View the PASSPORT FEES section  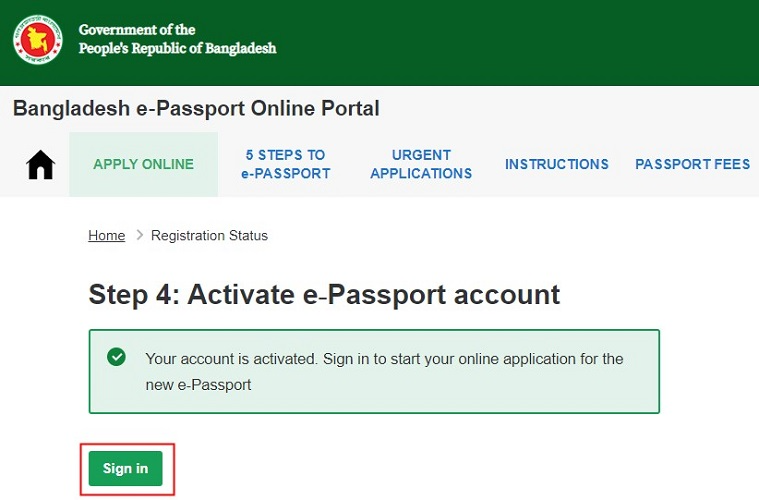692,164
